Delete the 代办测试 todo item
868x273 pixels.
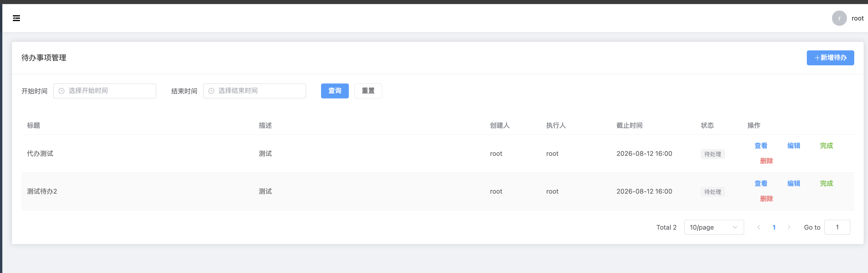(x=766, y=161)
